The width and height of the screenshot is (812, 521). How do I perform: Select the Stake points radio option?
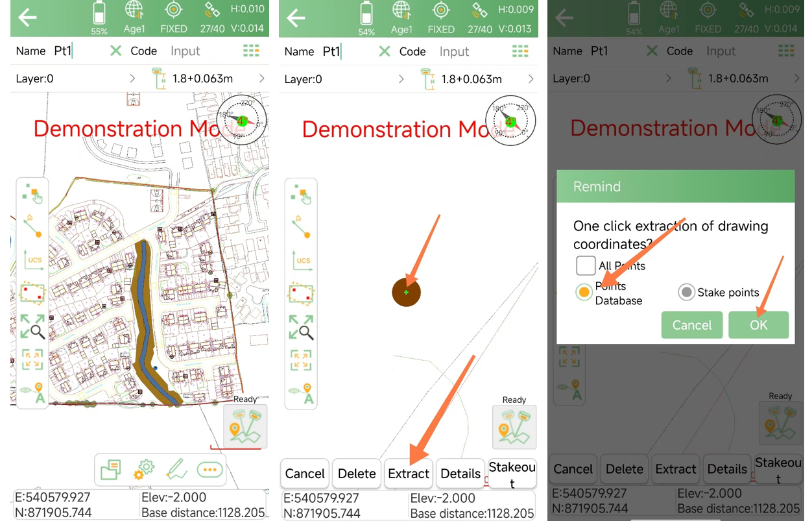[686, 293]
